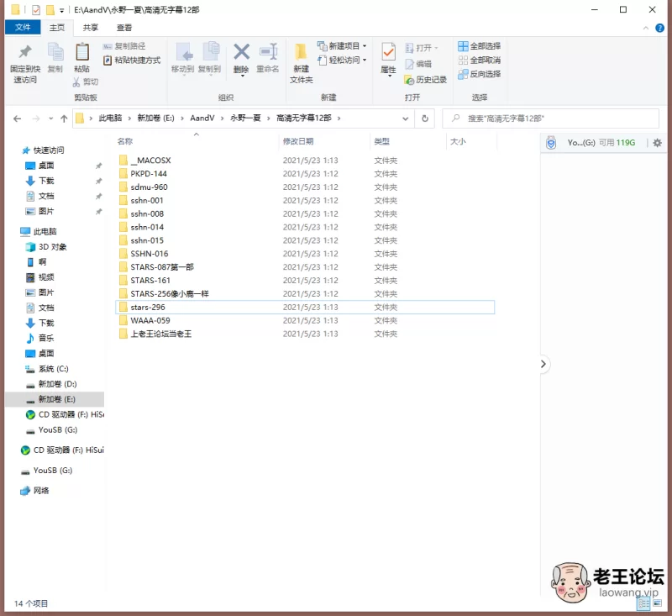
Task: Select 此电脑 This PC in sidebar
Action: (x=39, y=231)
